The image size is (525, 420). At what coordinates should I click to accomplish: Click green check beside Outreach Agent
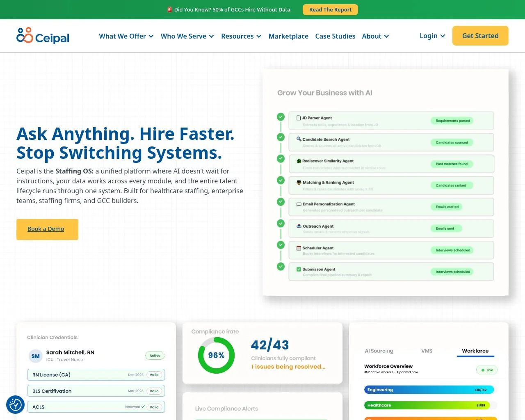click(x=281, y=224)
